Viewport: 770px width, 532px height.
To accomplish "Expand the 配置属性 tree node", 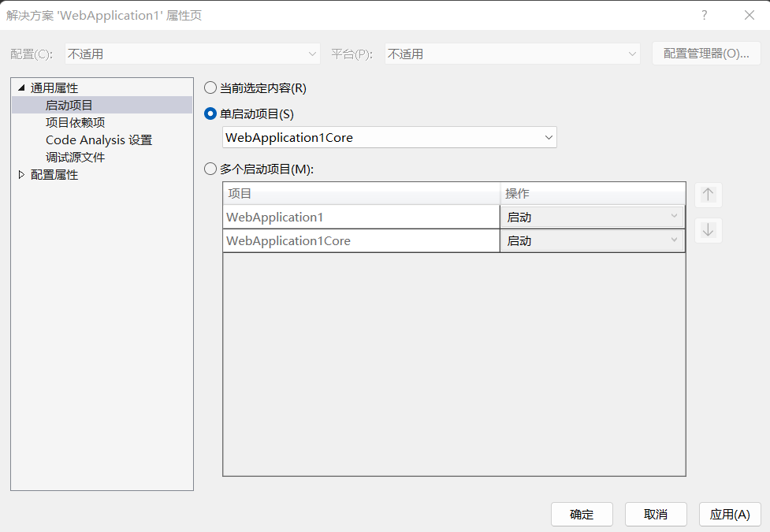I will pos(21,175).
